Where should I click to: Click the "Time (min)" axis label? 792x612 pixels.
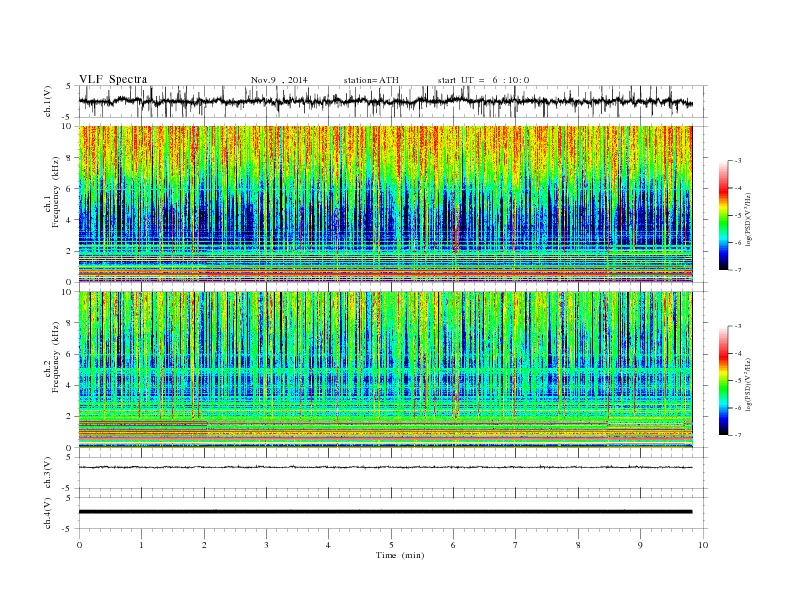(400, 555)
